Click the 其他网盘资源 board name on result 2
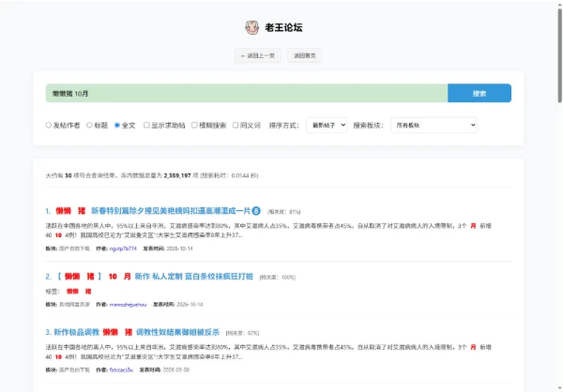 click(74, 305)
